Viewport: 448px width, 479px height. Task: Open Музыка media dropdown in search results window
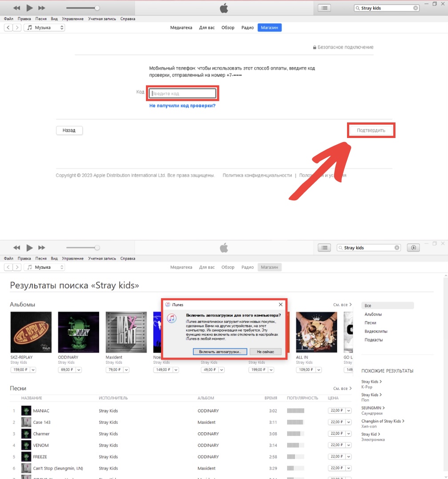coord(44,267)
